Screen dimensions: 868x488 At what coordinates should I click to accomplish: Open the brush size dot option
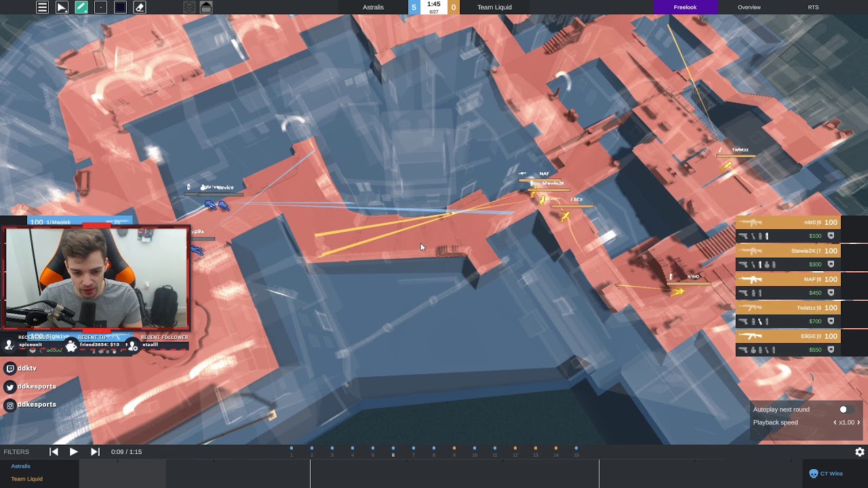tap(101, 7)
